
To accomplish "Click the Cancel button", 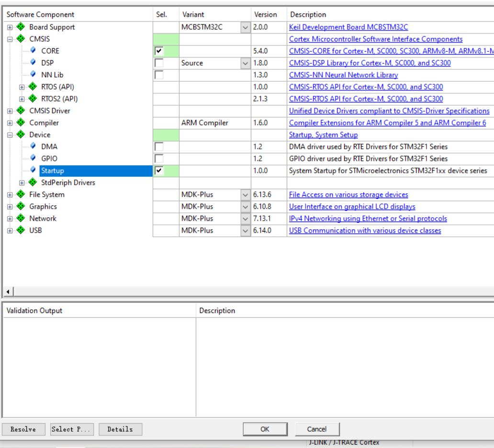I will pyautogui.click(x=317, y=429).
